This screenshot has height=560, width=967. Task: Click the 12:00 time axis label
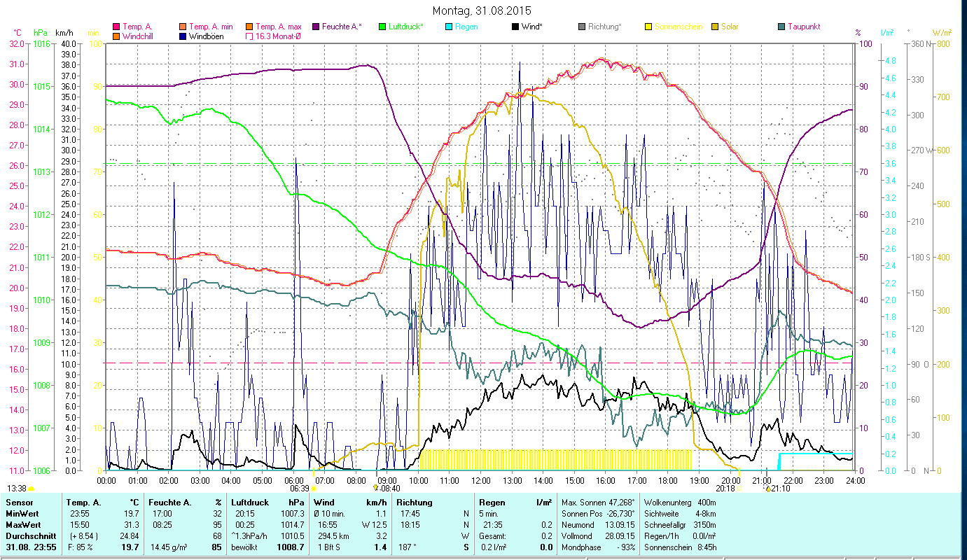(481, 480)
